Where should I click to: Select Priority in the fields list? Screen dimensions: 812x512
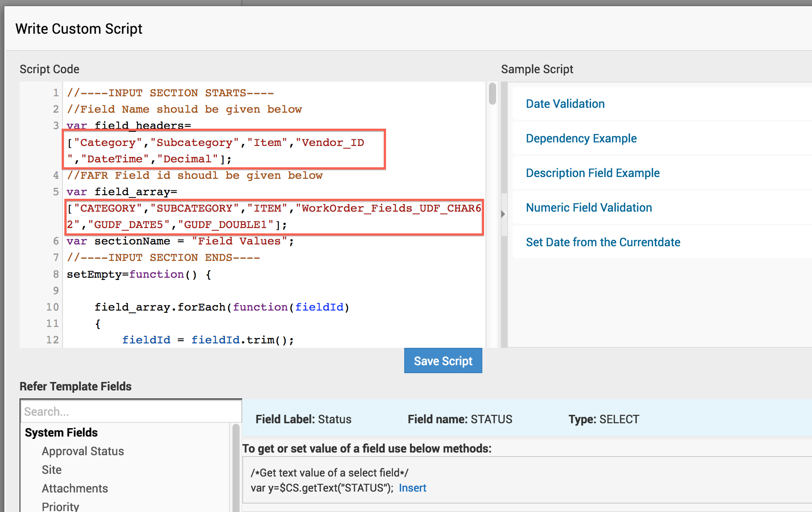click(60, 506)
